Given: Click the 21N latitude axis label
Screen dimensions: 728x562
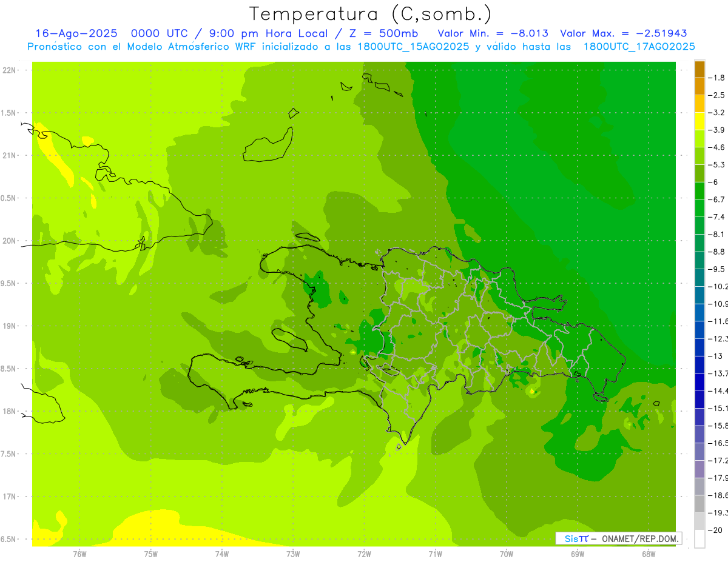Looking at the screenshot, I should click(8, 156).
